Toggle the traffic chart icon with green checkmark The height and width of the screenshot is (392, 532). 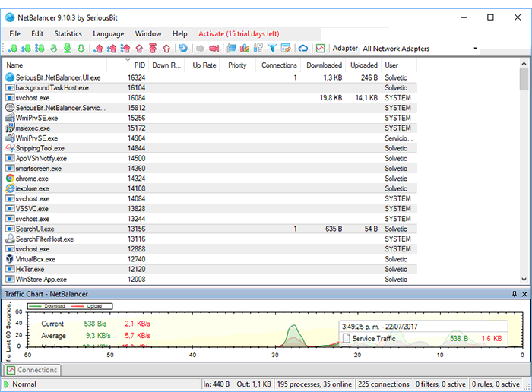320,49
